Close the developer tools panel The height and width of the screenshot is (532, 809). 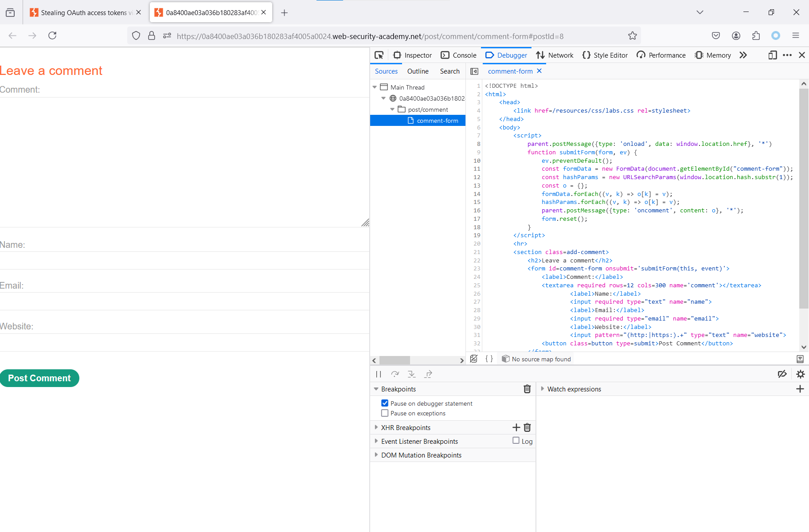point(802,55)
